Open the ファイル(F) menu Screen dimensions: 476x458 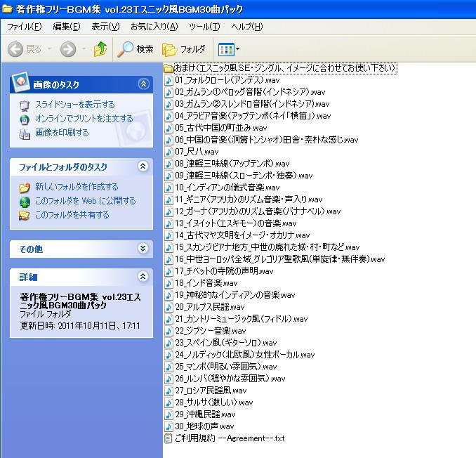point(25,27)
